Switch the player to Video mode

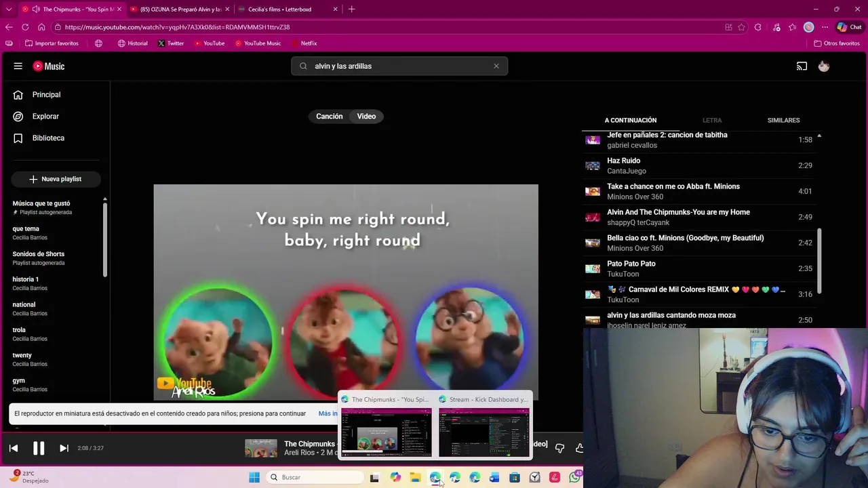[x=366, y=117]
